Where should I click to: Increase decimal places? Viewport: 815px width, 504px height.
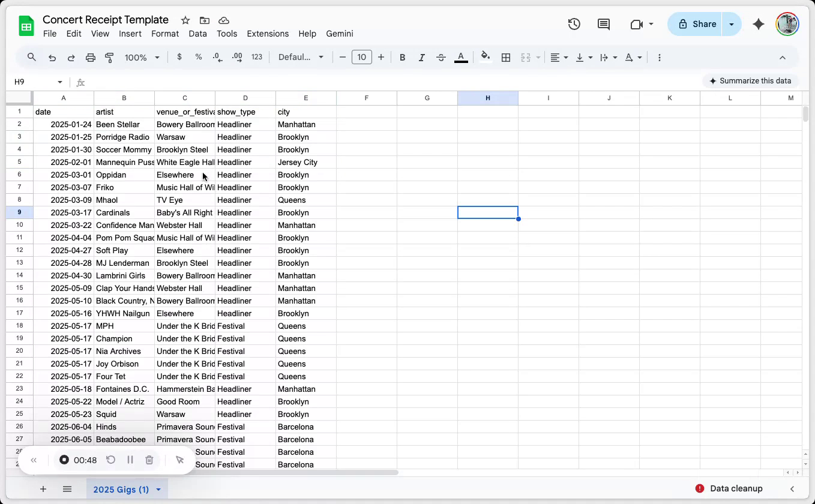click(x=237, y=57)
